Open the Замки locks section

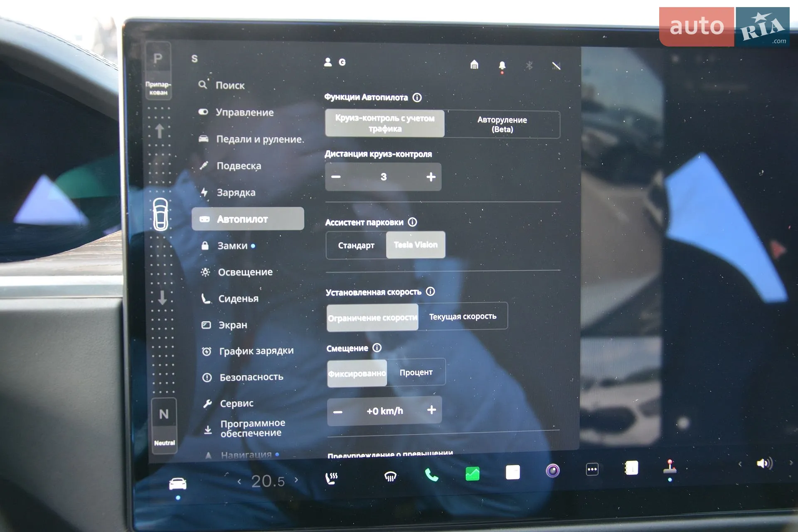click(x=228, y=246)
